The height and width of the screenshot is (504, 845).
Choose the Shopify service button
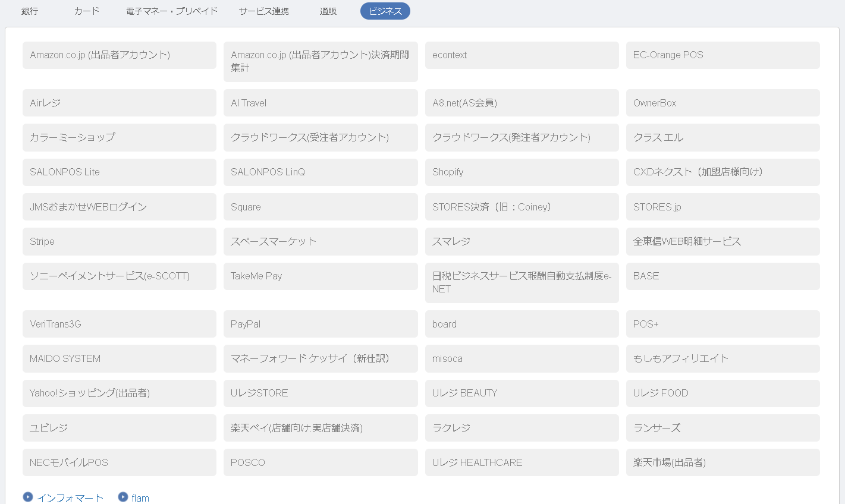tap(522, 172)
